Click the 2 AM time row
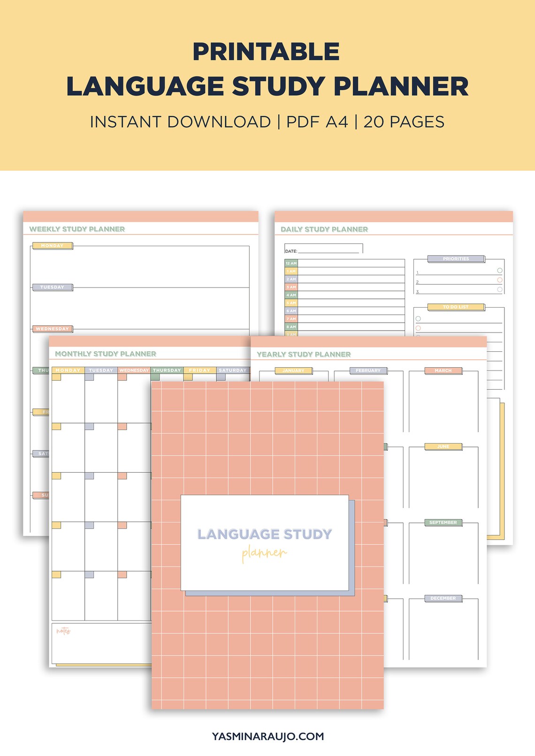Image resolution: width=535 pixels, height=756 pixels. pyautogui.click(x=344, y=279)
